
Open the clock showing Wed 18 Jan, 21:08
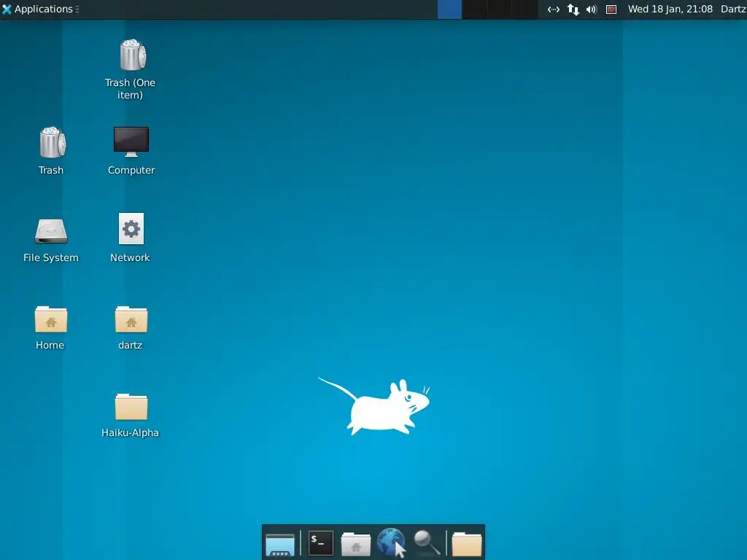[670, 9]
